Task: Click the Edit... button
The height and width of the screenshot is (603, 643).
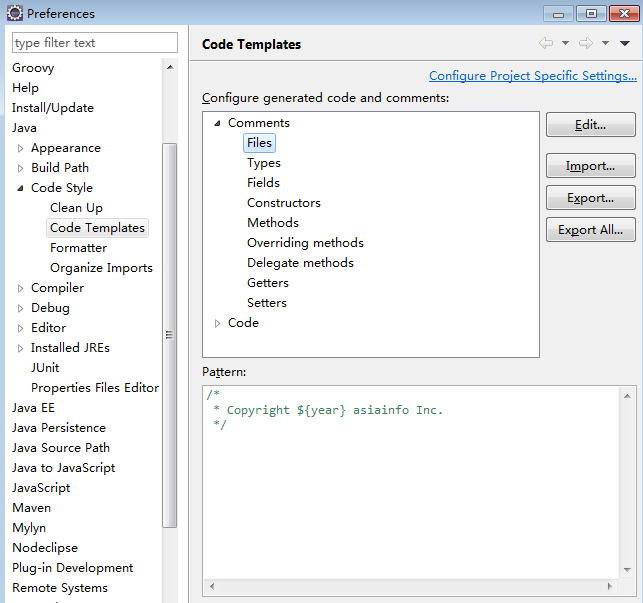Action: [590, 125]
